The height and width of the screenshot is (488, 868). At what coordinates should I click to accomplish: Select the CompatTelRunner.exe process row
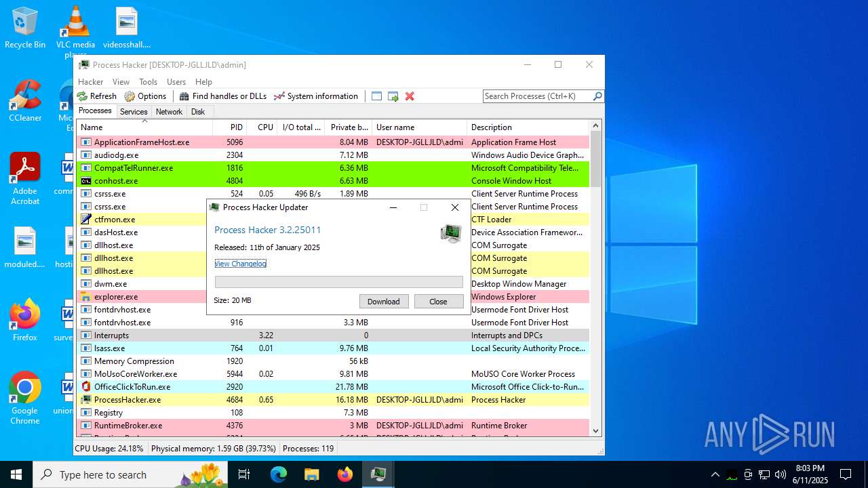click(333, 168)
